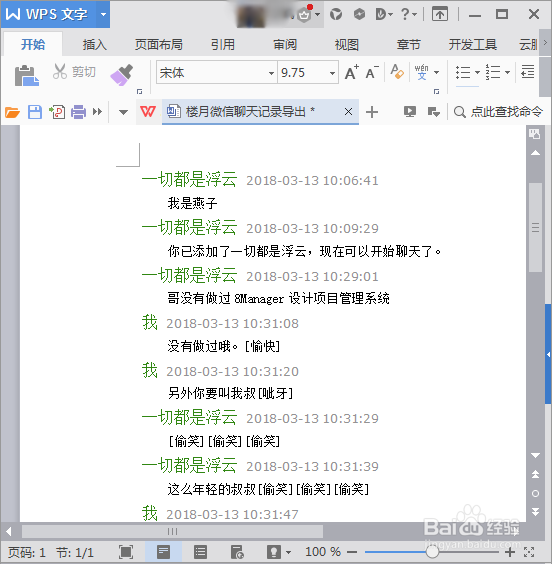The width and height of the screenshot is (552, 564).
Task: Export to PDF icon in quick toolbar
Action: point(57,112)
